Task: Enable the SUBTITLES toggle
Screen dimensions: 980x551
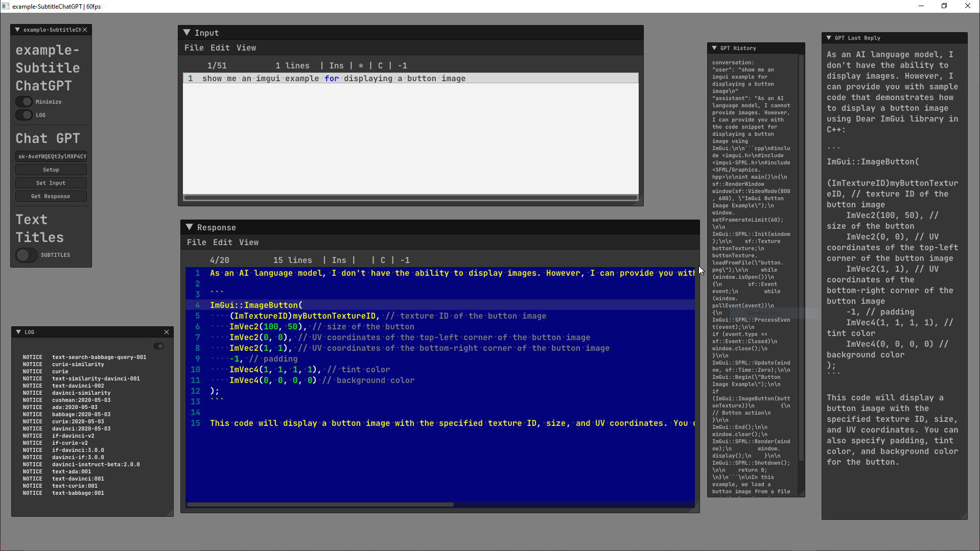Action: [x=26, y=255]
